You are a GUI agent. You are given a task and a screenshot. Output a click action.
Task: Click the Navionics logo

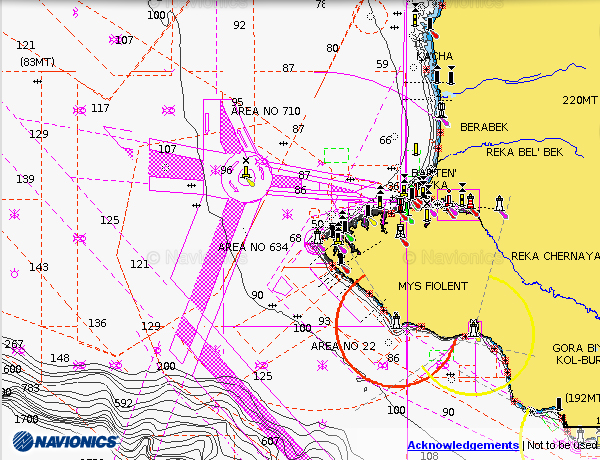(x=65, y=441)
